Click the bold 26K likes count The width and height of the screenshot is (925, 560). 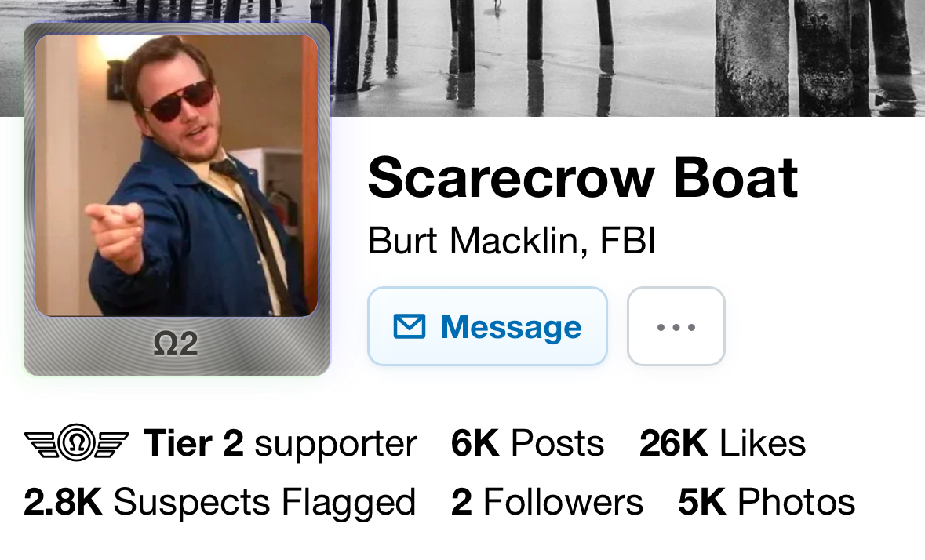[674, 442]
